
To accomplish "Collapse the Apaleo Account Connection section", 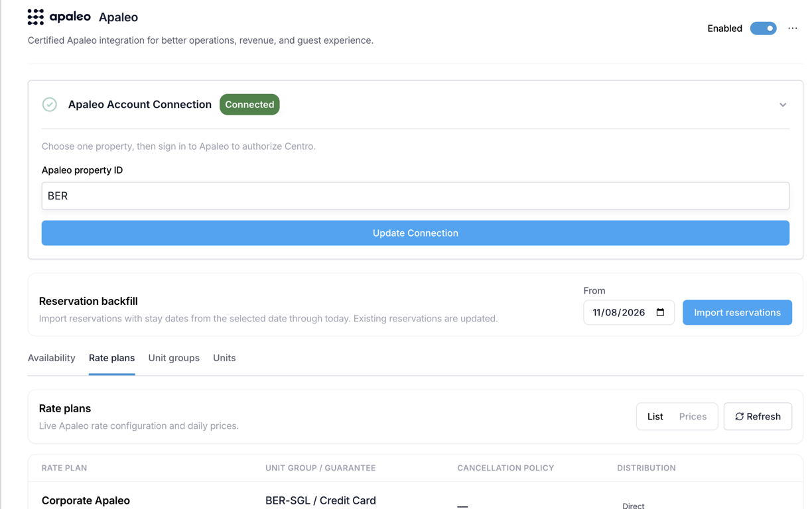I will (783, 105).
